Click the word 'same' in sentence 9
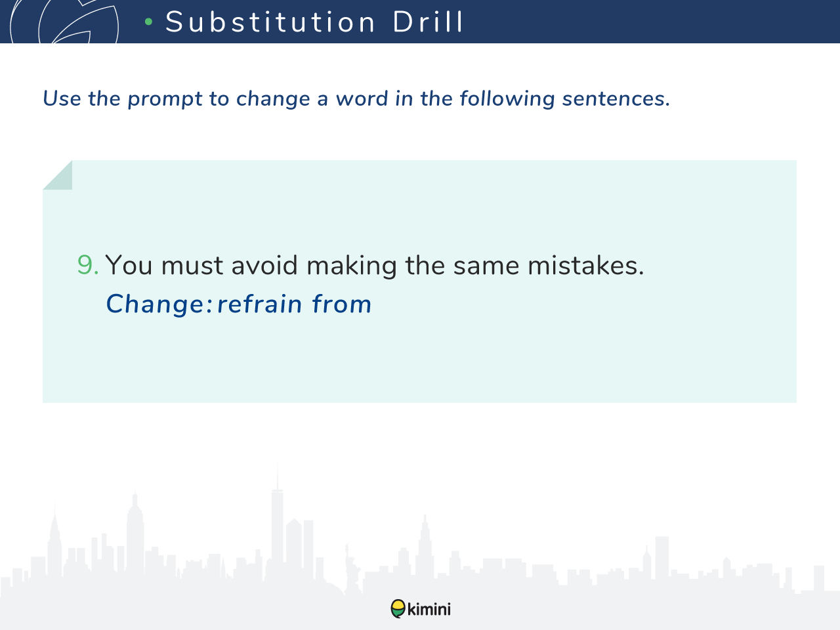 coord(487,266)
